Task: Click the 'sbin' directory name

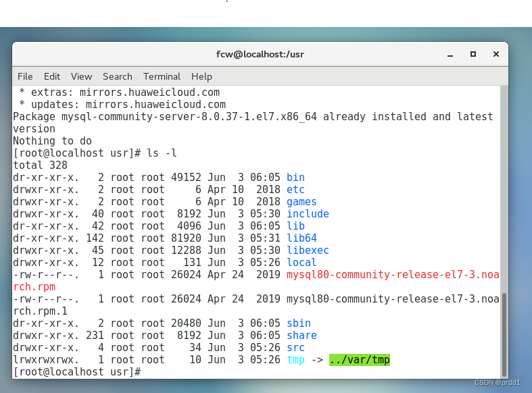Action: [x=299, y=323]
